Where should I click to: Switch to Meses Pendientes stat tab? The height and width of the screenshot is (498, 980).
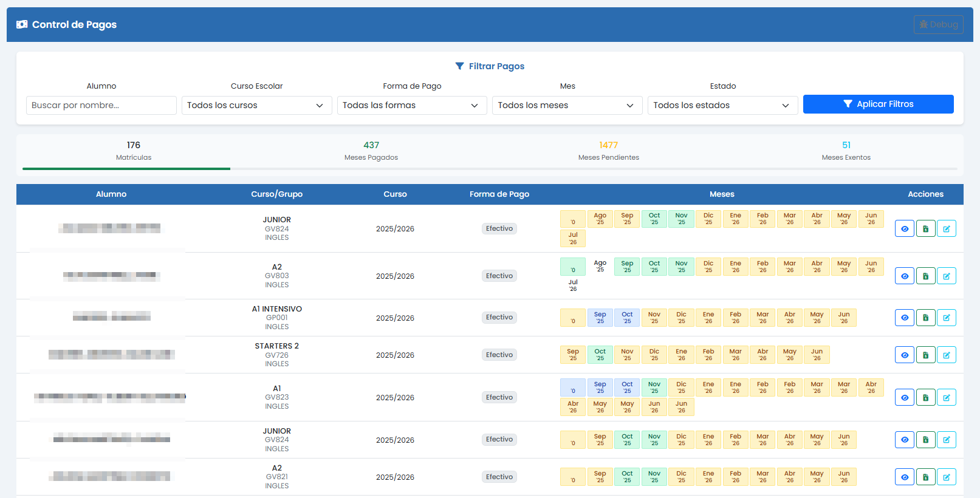point(608,151)
